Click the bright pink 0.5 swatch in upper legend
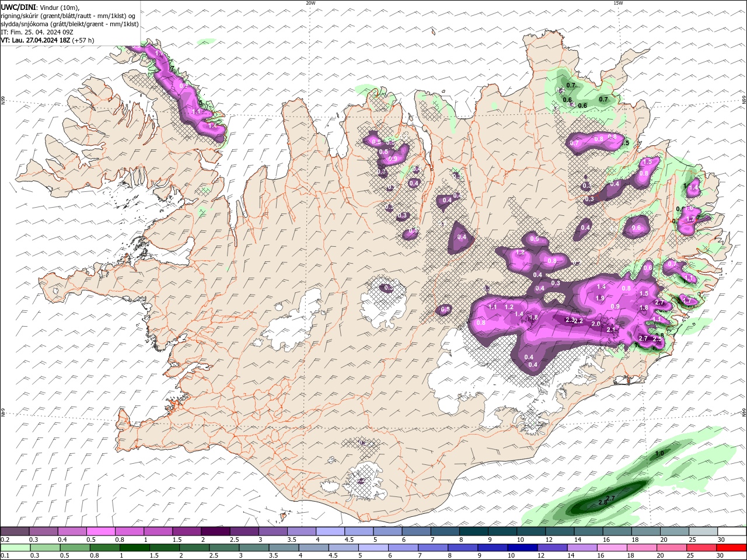 pos(100,531)
